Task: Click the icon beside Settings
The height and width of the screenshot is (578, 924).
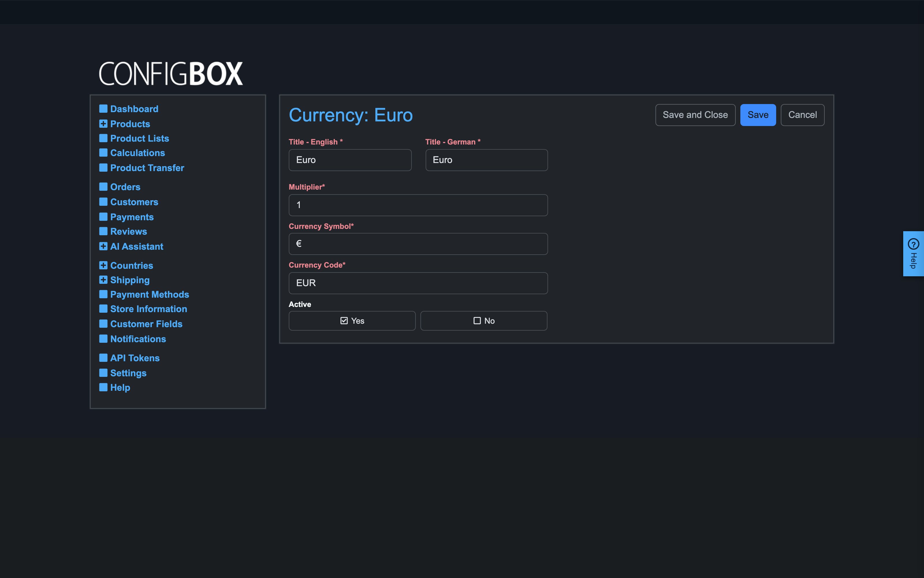Action: coord(103,373)
